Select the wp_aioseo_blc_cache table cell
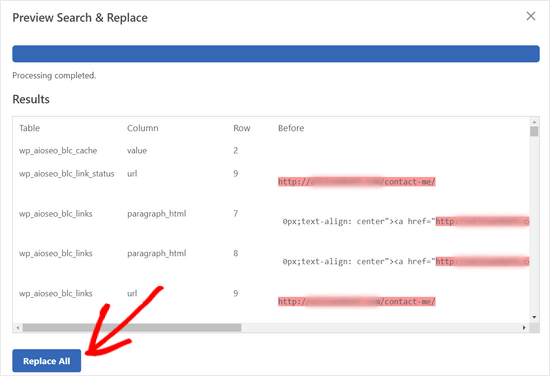Screen dimensions: 550x376 pos(58,150)
